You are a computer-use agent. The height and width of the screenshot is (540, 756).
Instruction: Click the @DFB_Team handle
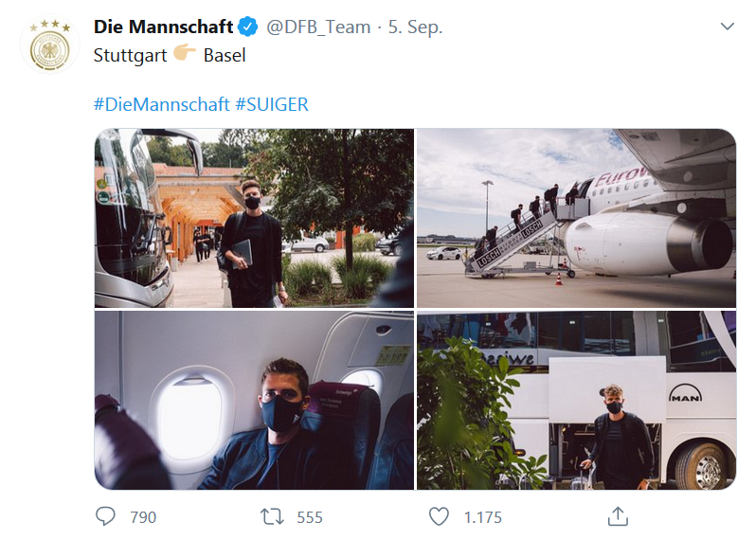318,27
